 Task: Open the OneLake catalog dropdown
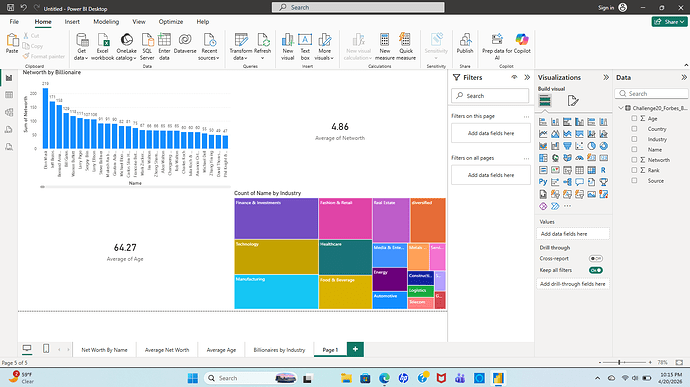[x=126, y=46]
